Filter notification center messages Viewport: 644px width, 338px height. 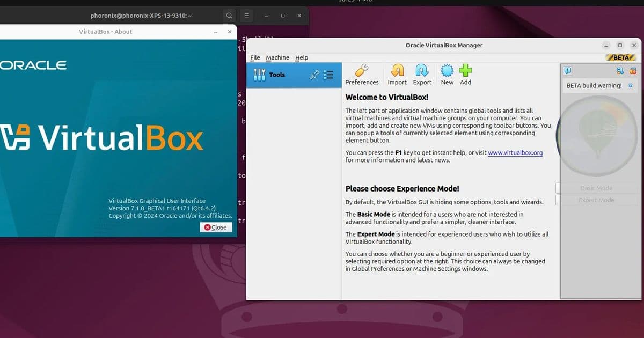[620, 71]
